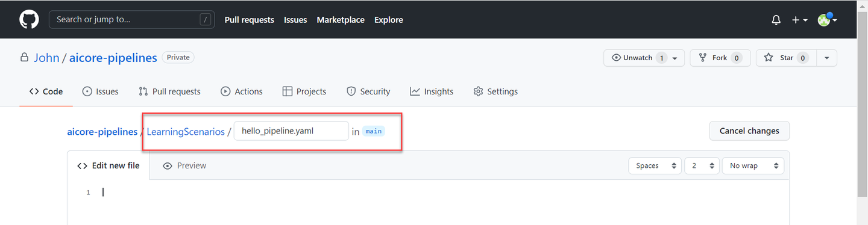Expand the plus create-new menu
The height and width of the screenshot is (225, 868).
click(x=800, y=20)
